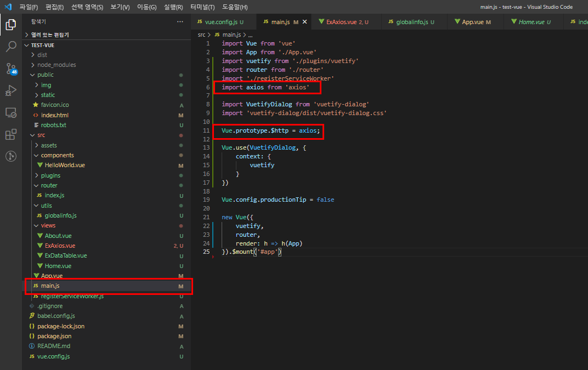Open the Search view in activity bar
The image size is (588, 370).
pyautogui.click(x=11, y=47)
